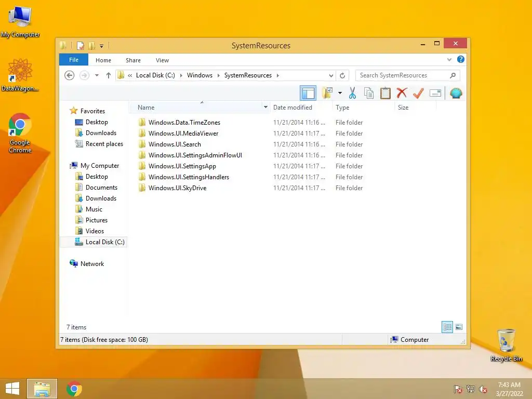Expand arrow after SystemResources breadcrumb

coord(277,75)
